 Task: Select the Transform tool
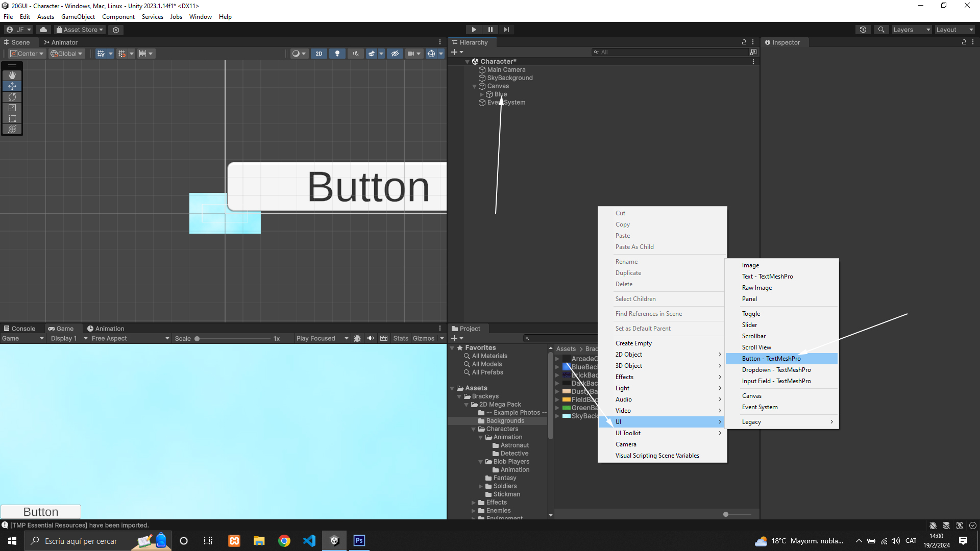12,129
